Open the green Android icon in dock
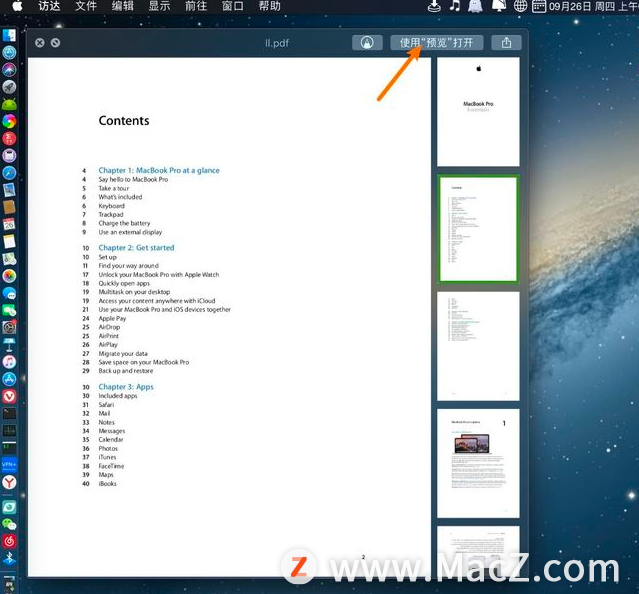The height and width of the screenshot is (594, 639). 9,104
